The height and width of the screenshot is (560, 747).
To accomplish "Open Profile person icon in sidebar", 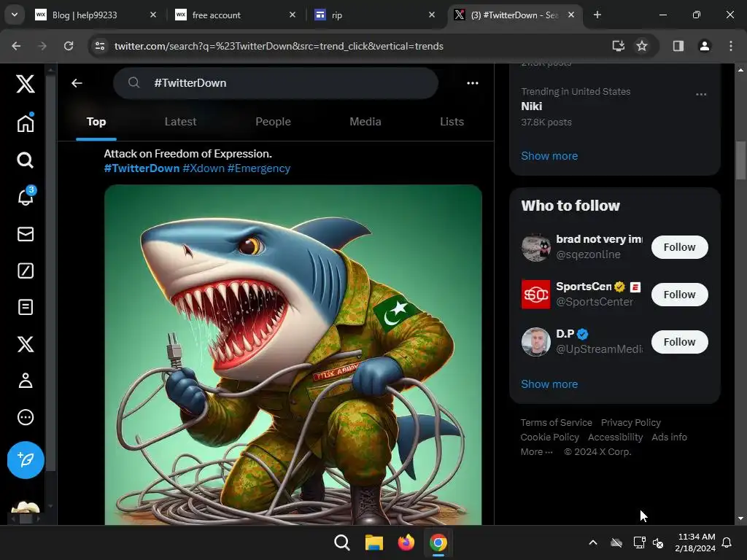I will point(26,381).
